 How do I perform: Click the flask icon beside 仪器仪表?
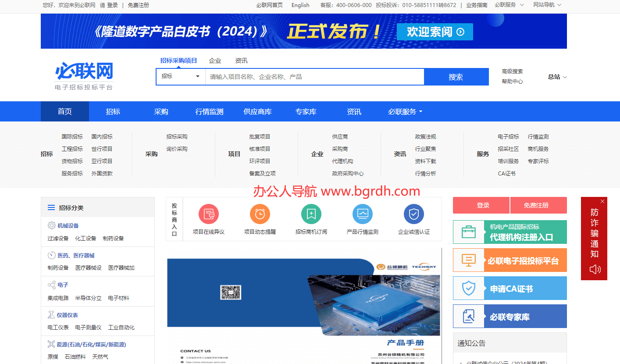click(x=52, y=314)
